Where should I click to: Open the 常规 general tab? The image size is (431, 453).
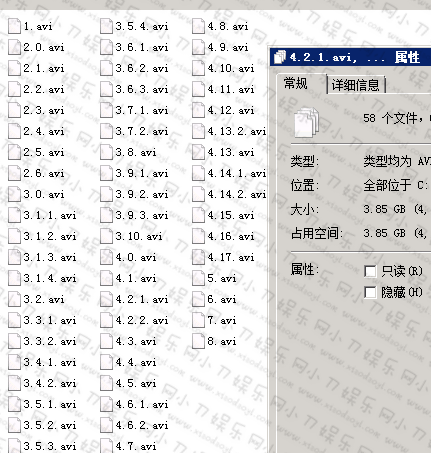[296, 83]
